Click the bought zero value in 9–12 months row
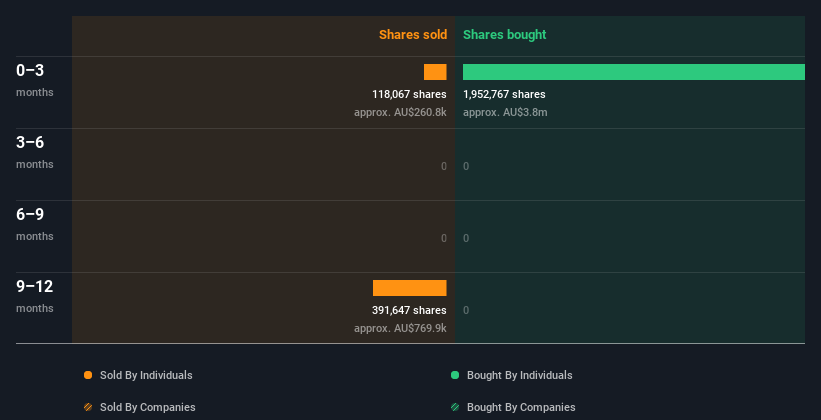This screenshot has width=821, height=420. pyautogui.click(x=466, y=310)
